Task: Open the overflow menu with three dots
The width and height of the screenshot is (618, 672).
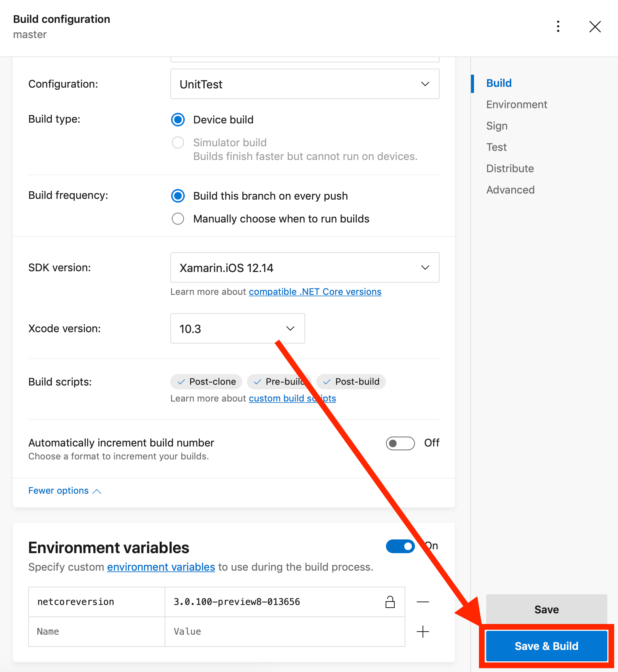Action: [558, 27]
